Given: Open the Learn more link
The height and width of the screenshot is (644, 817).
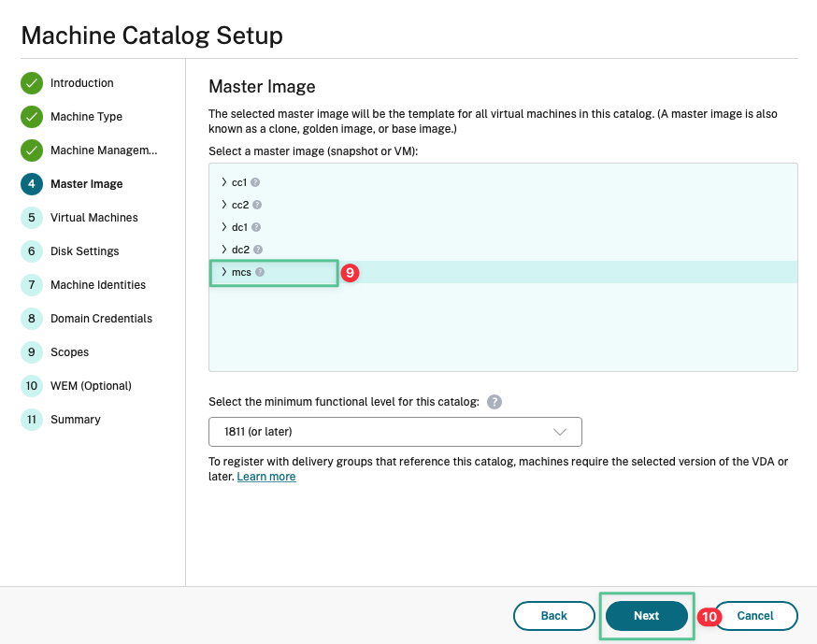Looking at the screenshot, I should pyautogui.click(x=266, y=477).
